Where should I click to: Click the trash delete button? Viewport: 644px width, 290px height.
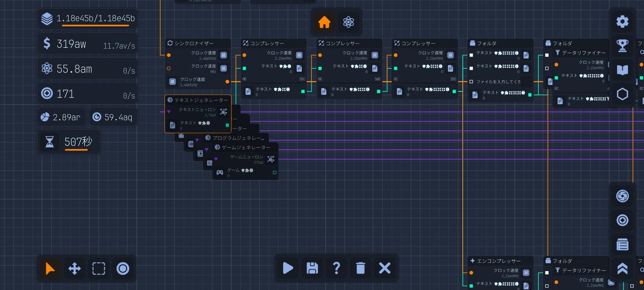tap(361, 267)
